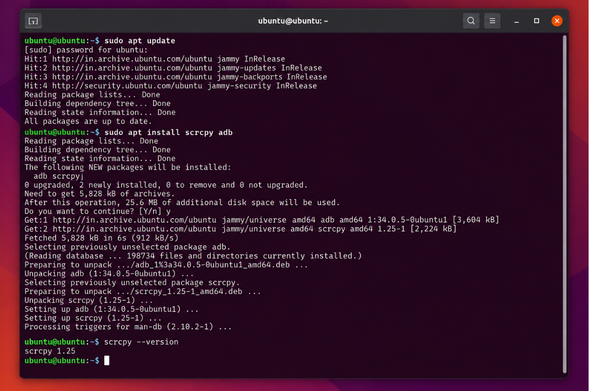
Task: Click the 'sudo apt update' command line
Action: 100,41
